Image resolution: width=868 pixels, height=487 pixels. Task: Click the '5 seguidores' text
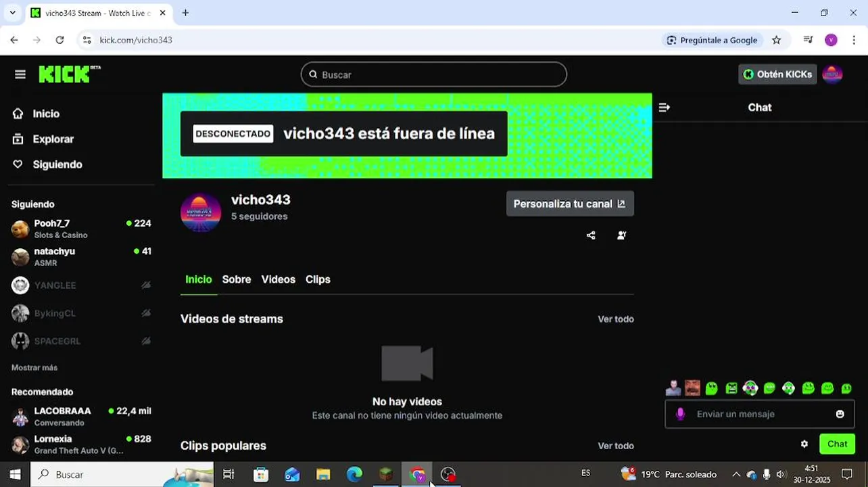click(260, 216)
